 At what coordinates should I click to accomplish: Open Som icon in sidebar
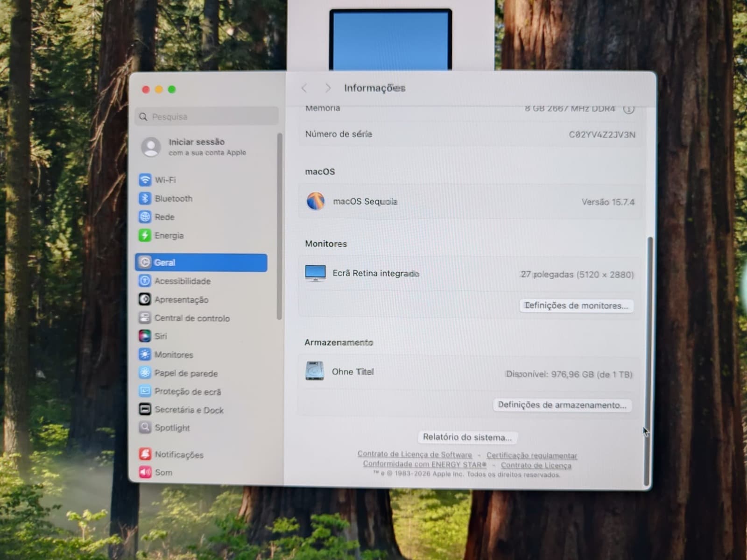pyautogui.click(x=145, y=472)
